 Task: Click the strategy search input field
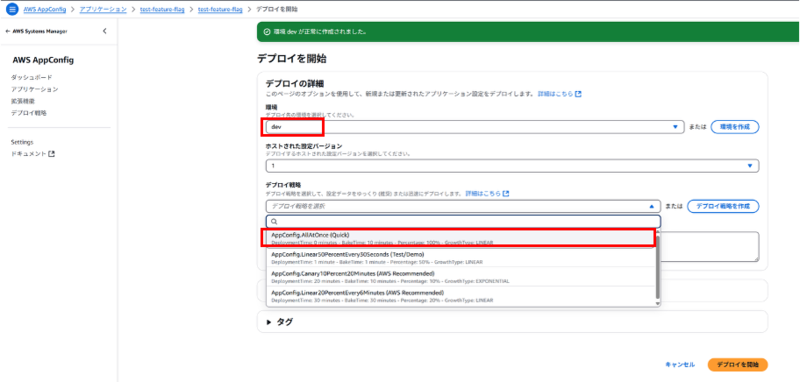(x=463, y=221)
